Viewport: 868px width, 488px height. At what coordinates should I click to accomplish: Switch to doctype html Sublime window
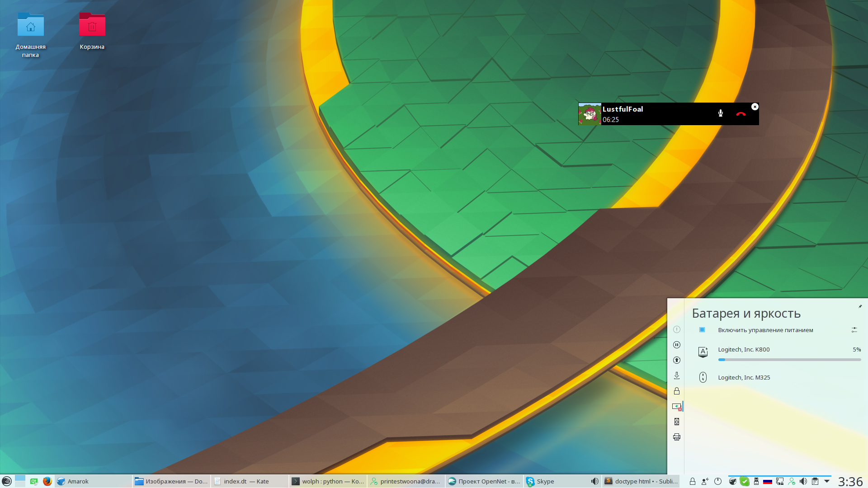[641, 481]
